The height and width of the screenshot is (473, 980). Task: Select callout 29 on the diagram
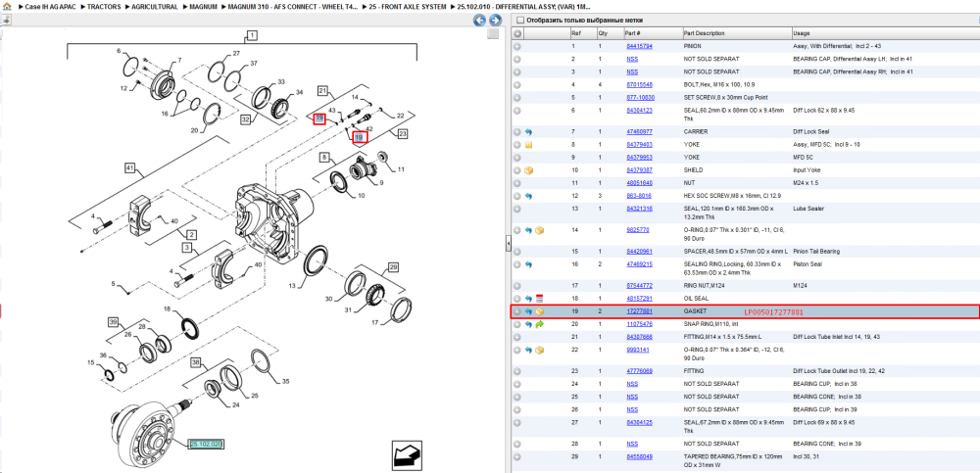(393, 267)
